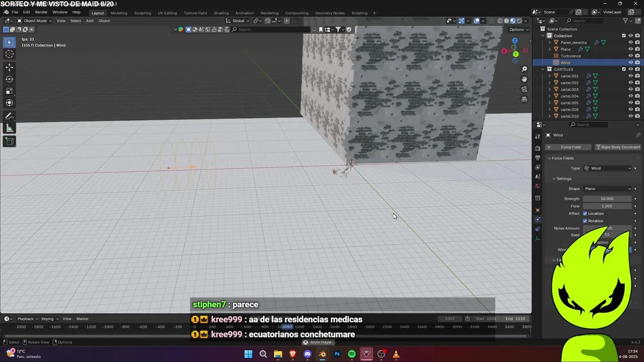Toggle exclude checkbox for CARTELES collection
The height and width of the screenshot is (362, 644).
coord(624,69)
